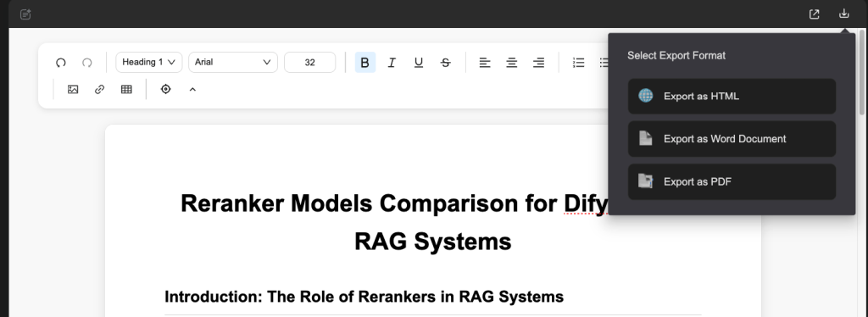
Task: Toggle underline formatting
Action: tap(419, 63)
